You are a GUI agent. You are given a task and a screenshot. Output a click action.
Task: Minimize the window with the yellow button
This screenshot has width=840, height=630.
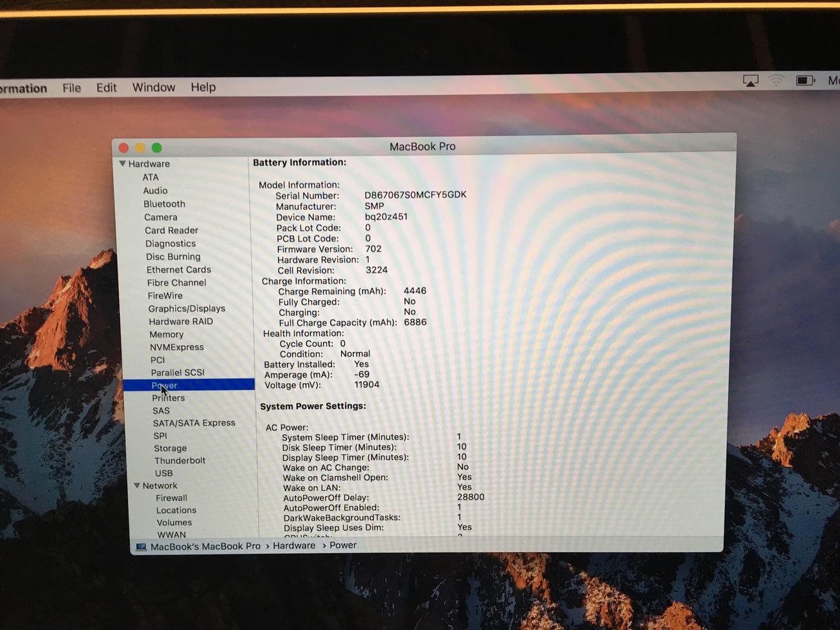pyautogui.click(x=140, y=148)
